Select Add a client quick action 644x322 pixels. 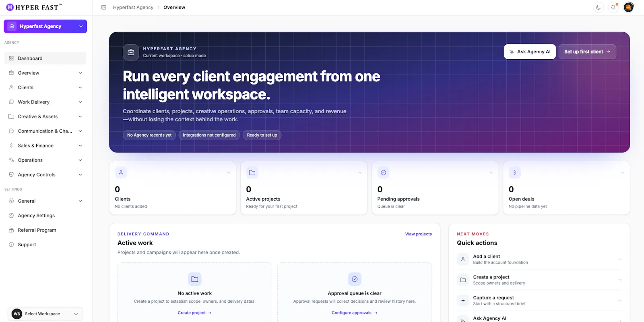pyautogui.click(x=539, y=259)
